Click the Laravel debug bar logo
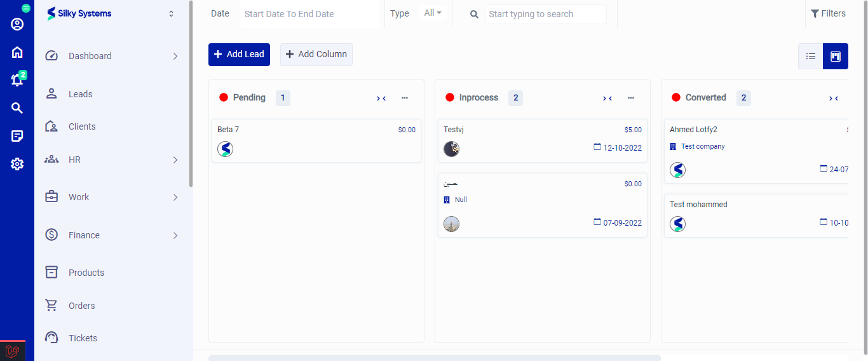Screen dimensions: 868x361 (x=12, y=351)
